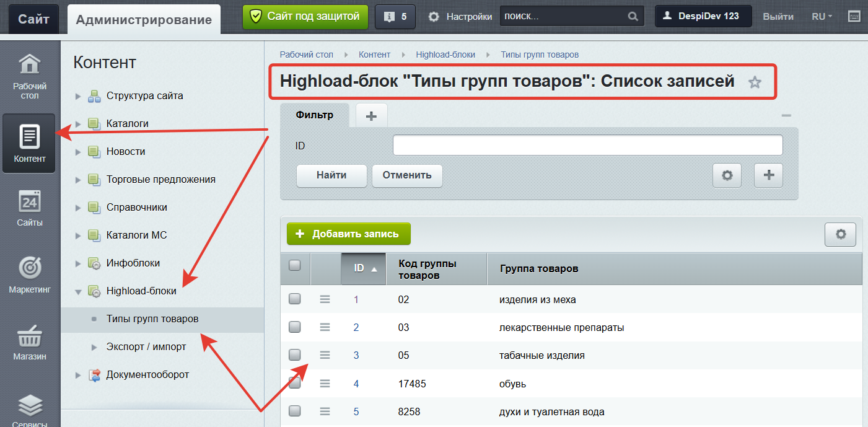Viewport: 868px width, 427px height.
Task: Expand Новости tree node
Action: (x=78, y=152)
